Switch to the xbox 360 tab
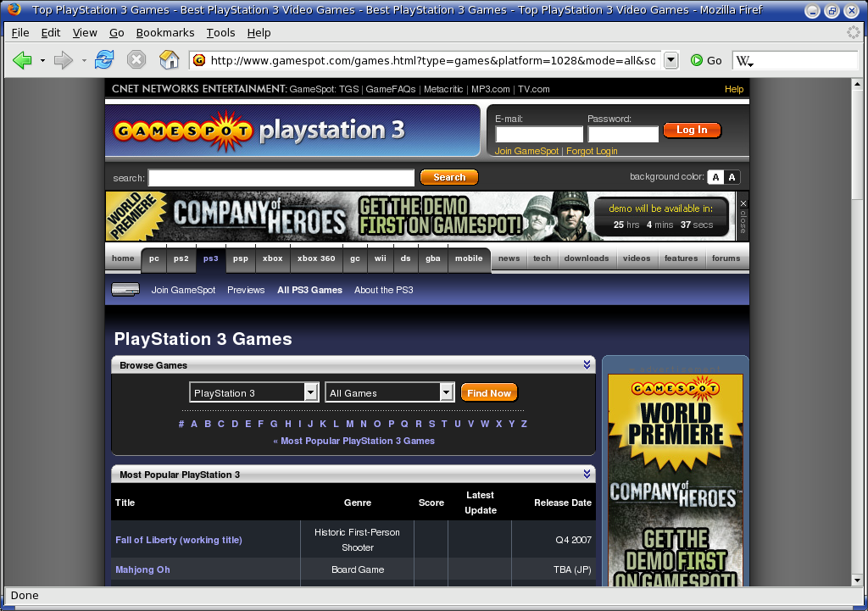The width and height of the screenshot is (868, 611). point(316,258)
